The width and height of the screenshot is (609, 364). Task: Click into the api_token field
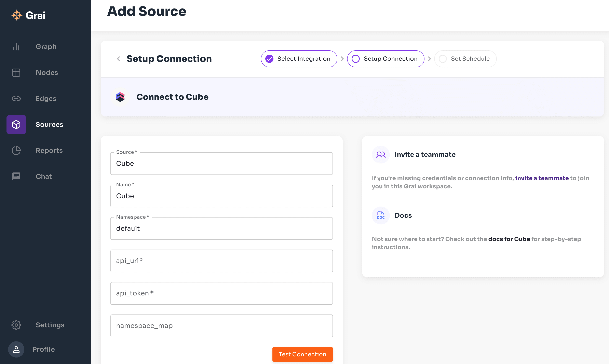221,293
